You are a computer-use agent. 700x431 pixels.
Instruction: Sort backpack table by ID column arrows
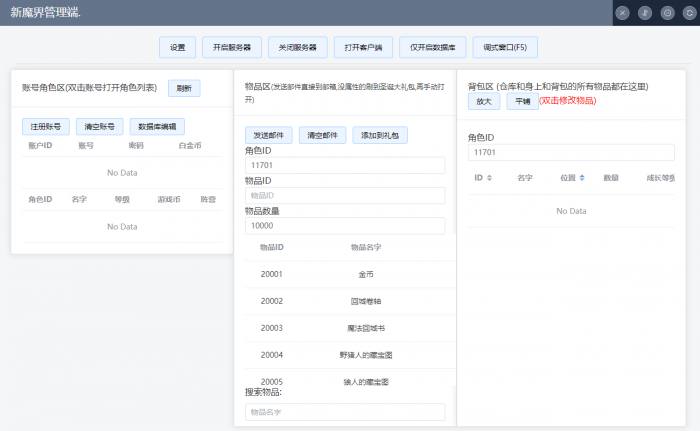pos(489,178)
